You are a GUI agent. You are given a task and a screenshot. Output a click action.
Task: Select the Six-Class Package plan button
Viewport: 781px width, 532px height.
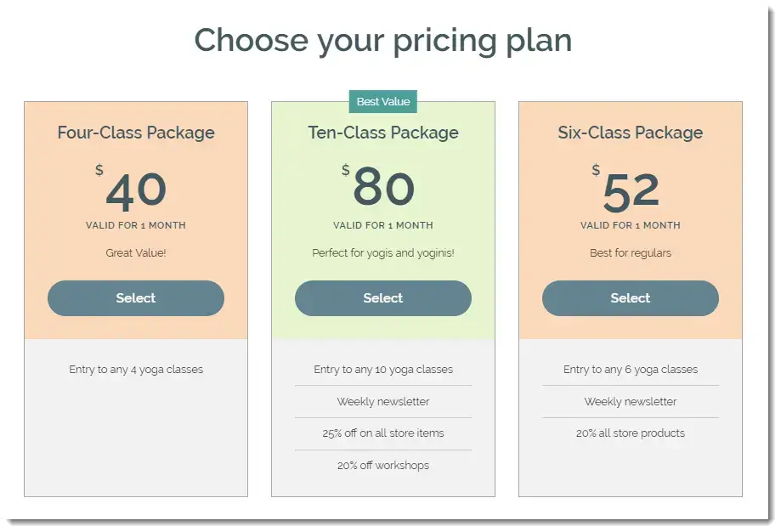[630, 298]
